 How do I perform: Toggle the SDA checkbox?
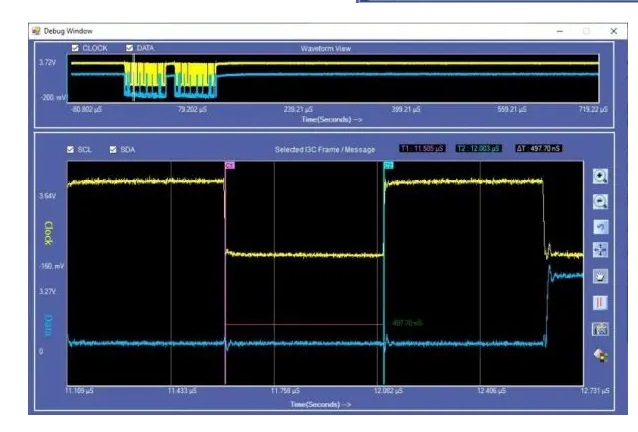coord(113,150)
